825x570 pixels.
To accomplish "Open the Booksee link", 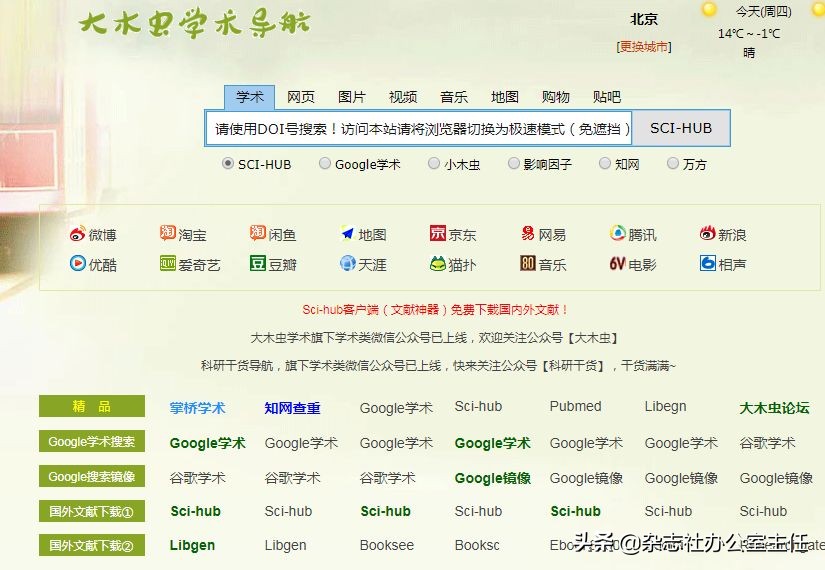I will coord(387,545).
